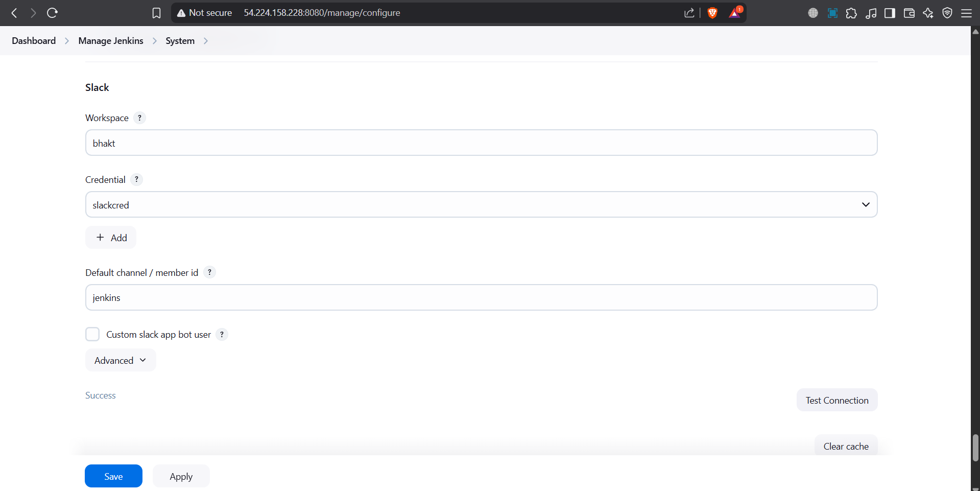Open the Not secure site warning
980x491 pixels.
[204, 13]
